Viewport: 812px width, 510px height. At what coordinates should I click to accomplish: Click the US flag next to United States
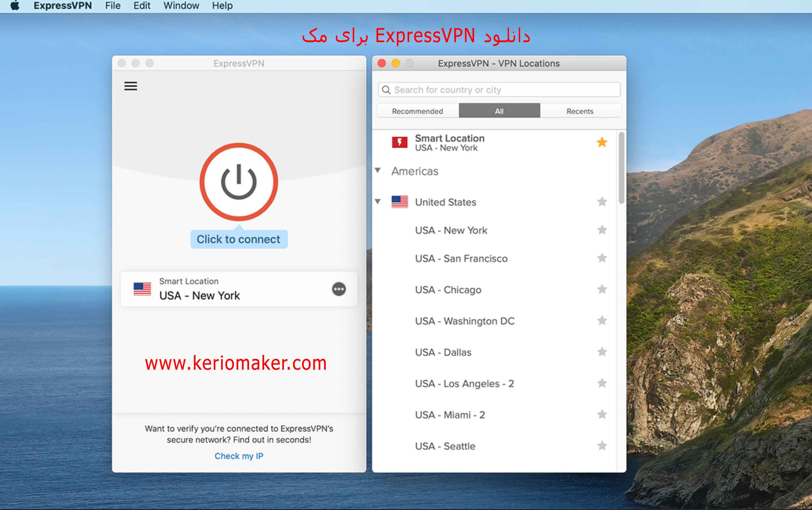[400, 202]
